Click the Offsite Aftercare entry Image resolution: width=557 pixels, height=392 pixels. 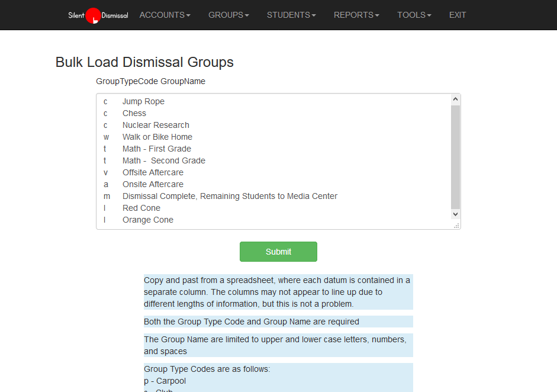tap(153, 172)
